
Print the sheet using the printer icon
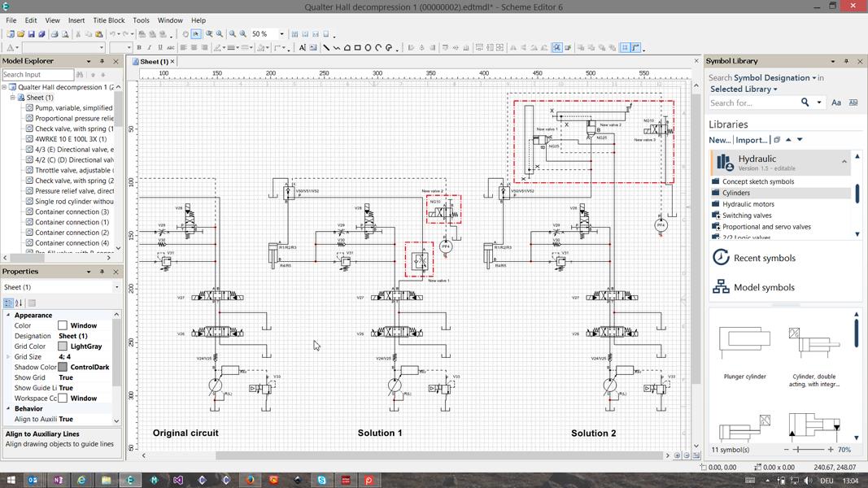click(55, 34)
